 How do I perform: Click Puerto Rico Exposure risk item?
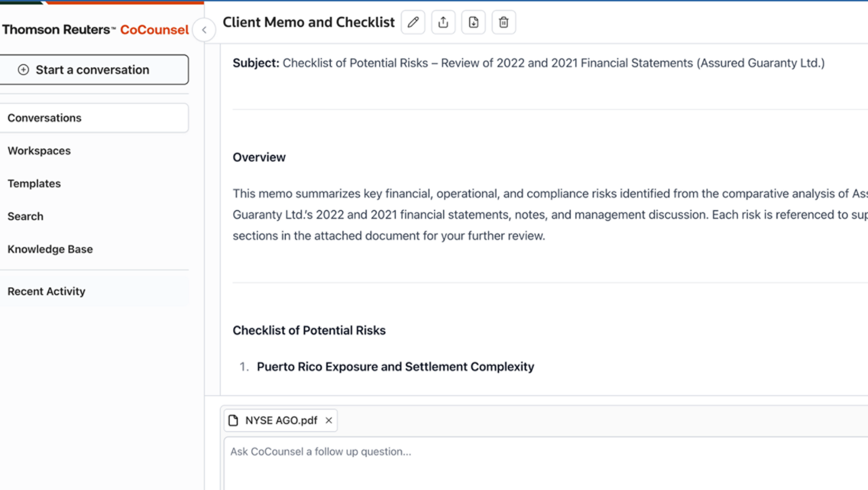(x=395, y=367)
